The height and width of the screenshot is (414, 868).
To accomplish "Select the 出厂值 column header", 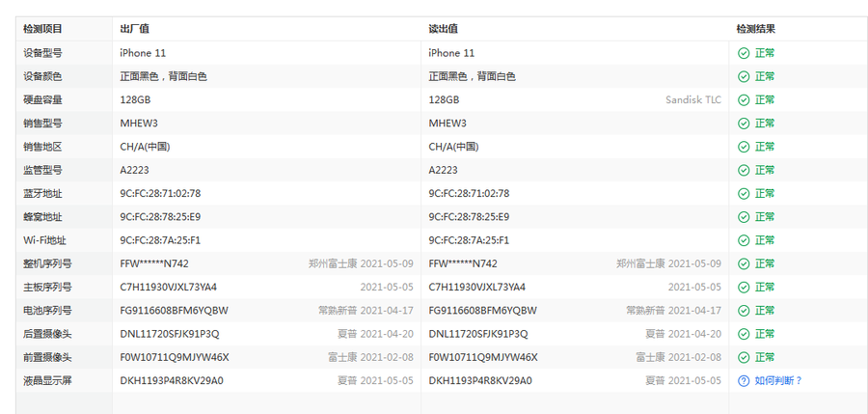I will pyautogui.click(x=134, y=29).
